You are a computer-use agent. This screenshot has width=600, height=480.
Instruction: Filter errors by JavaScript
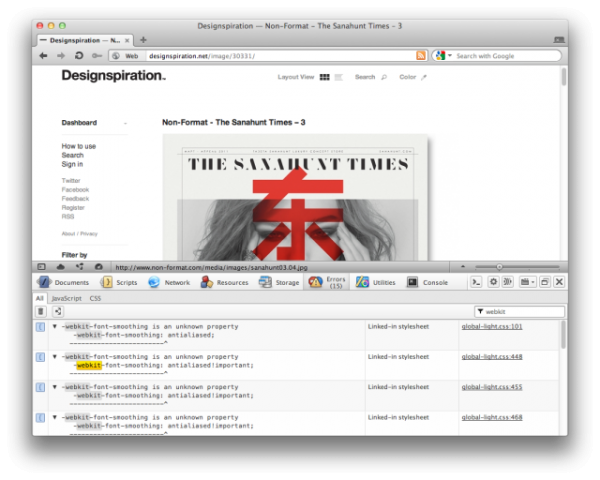coord(67,298)
